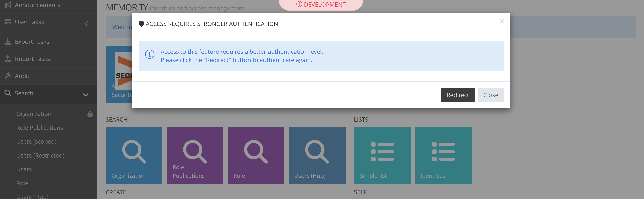
Task: Click the info icon in alert
Action: pyautogui.click(x=150, y=54)
